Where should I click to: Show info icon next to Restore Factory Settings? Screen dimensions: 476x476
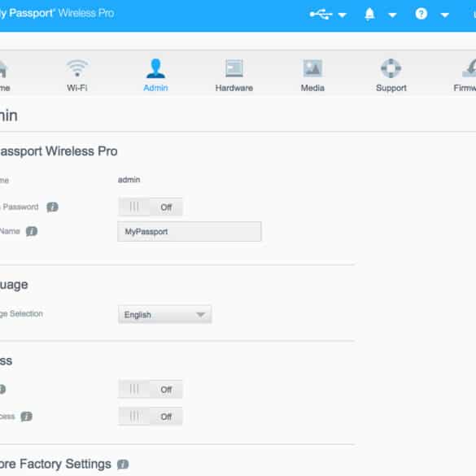(x=123, y=464)
